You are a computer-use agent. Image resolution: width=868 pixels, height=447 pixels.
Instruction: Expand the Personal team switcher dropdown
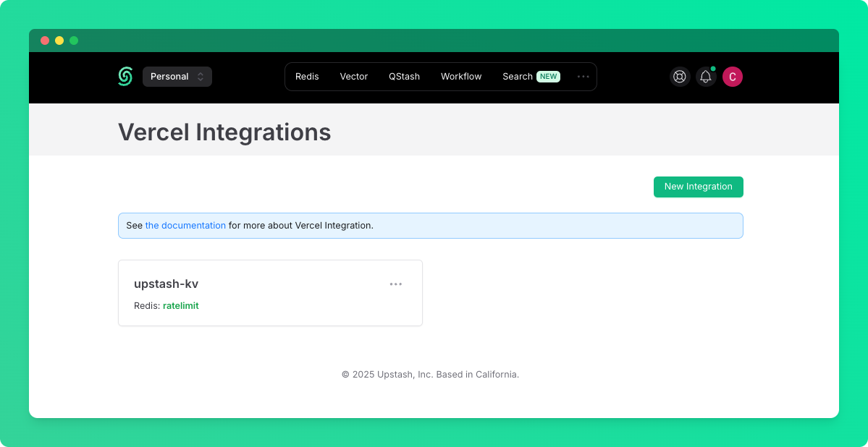[177, 77]
